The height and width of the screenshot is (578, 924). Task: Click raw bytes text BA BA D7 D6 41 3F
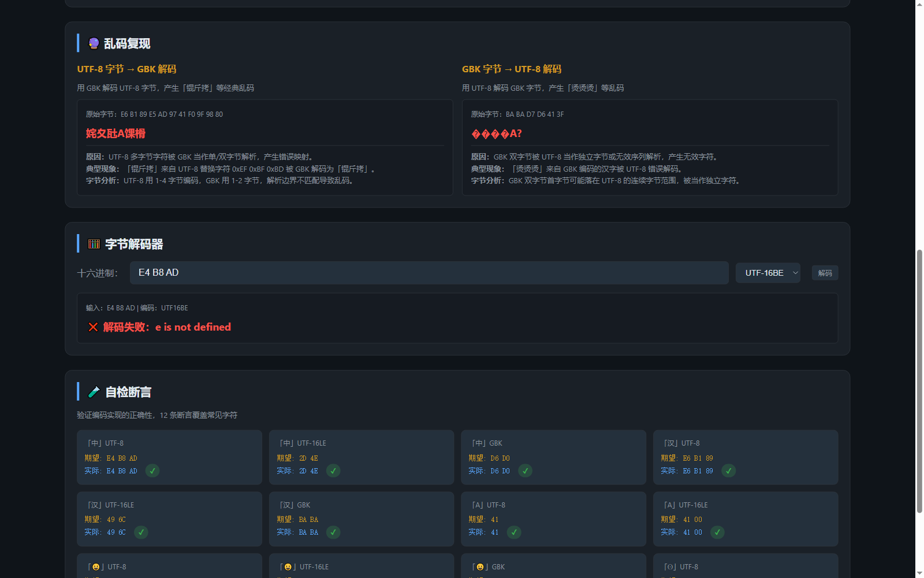pos(535,114)
